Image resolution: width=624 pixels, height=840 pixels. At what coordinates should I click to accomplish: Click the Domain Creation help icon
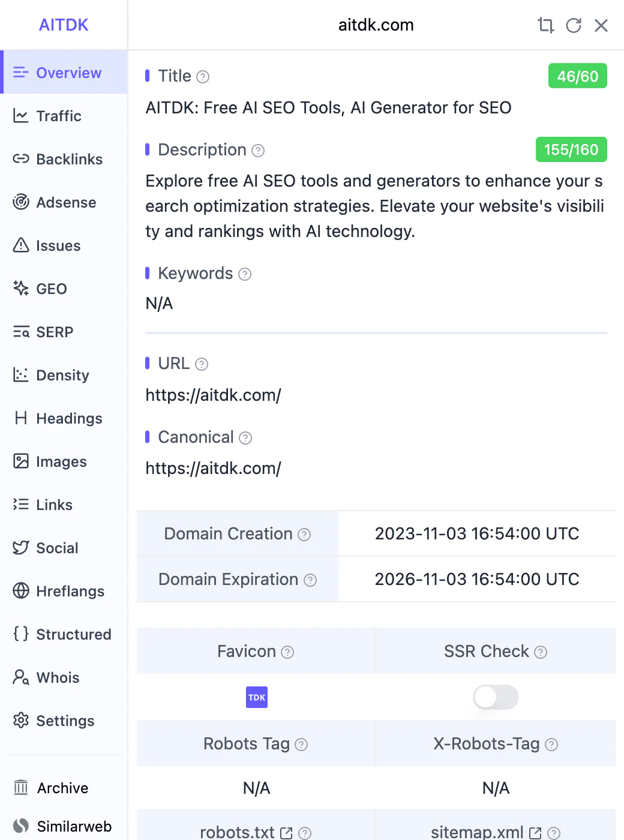tap(304, 535)
